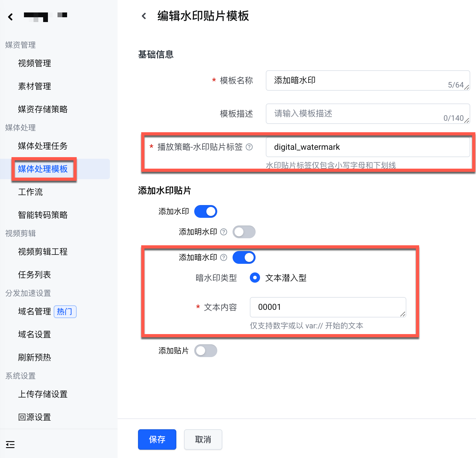Open 智能转码策略 in sidebar
Viewport: 476px width, 458px height.
pos(43,215)
